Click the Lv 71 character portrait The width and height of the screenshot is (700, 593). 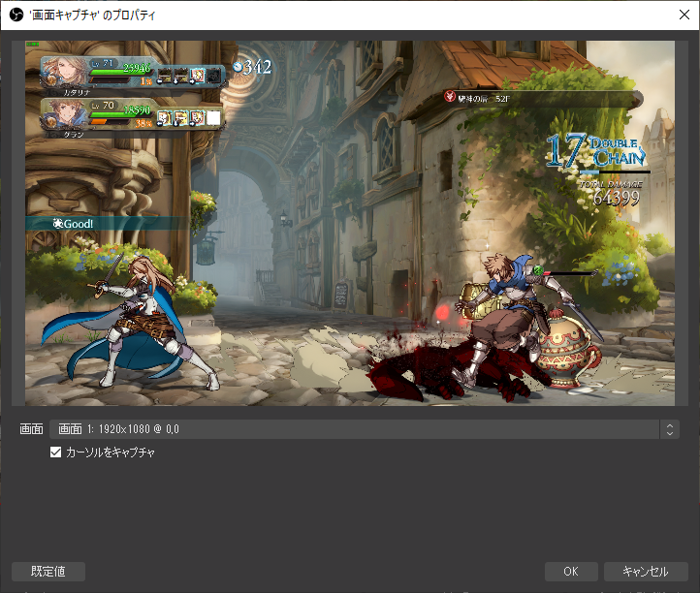point(65,72)
